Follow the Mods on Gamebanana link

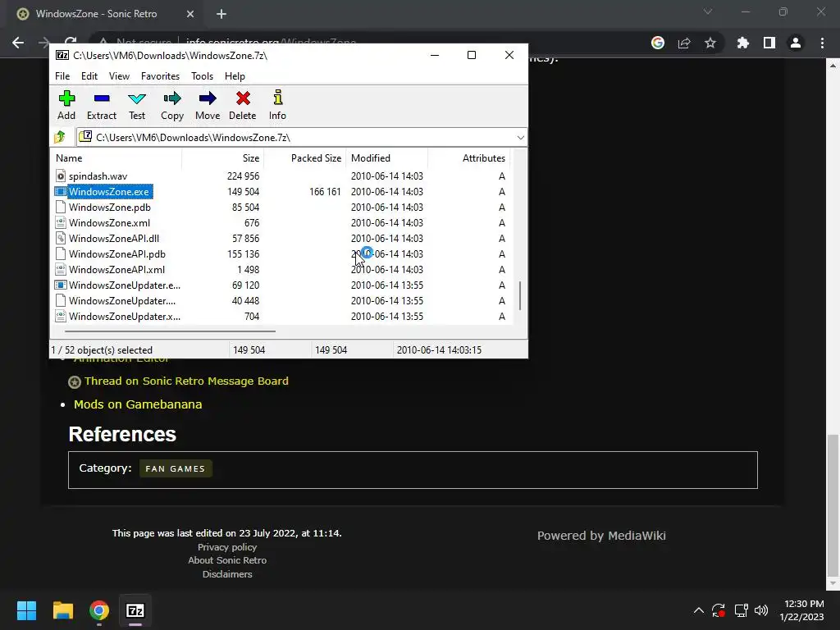point(138,404)
